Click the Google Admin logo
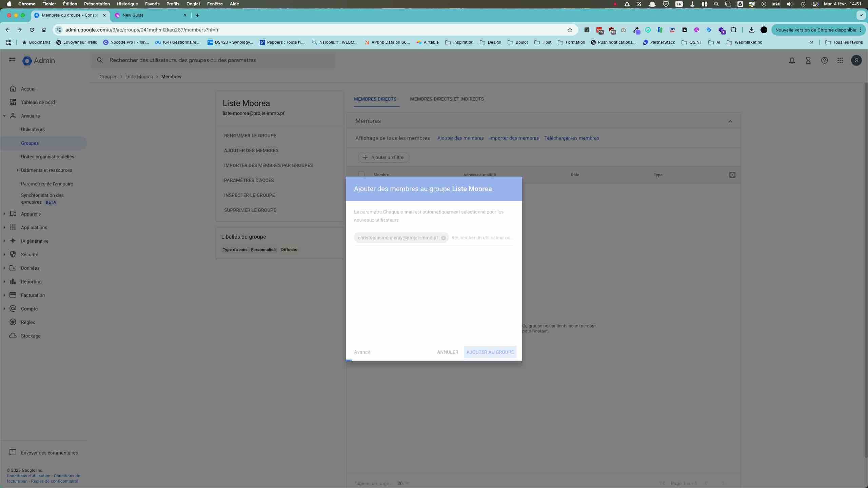868x488 pixels. (39, 61)
